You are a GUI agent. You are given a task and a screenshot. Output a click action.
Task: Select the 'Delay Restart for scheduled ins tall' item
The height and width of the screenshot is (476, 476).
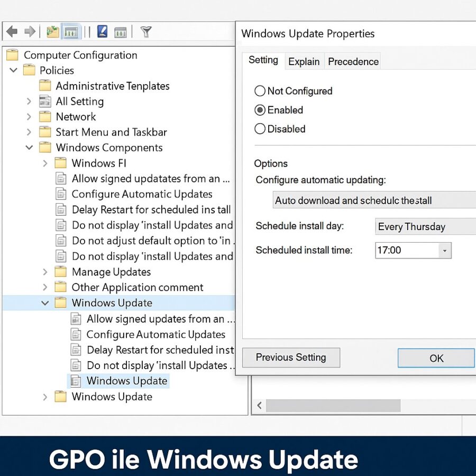[151, 209]
